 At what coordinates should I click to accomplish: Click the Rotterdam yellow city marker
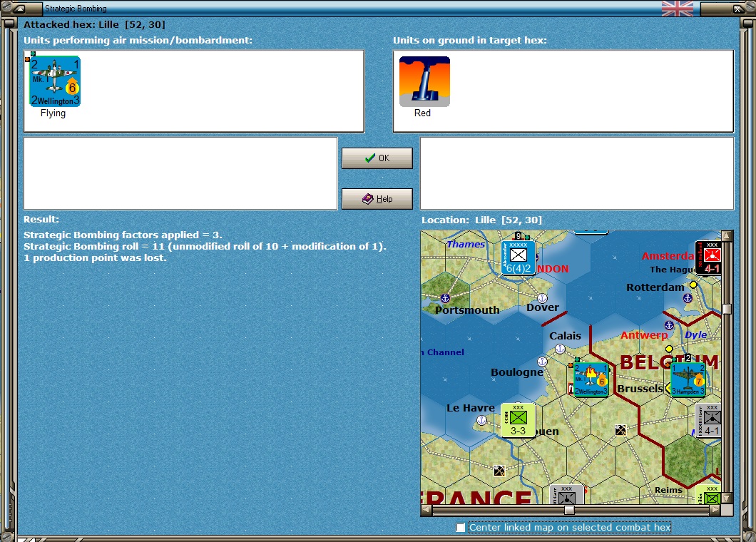point(693,285)
